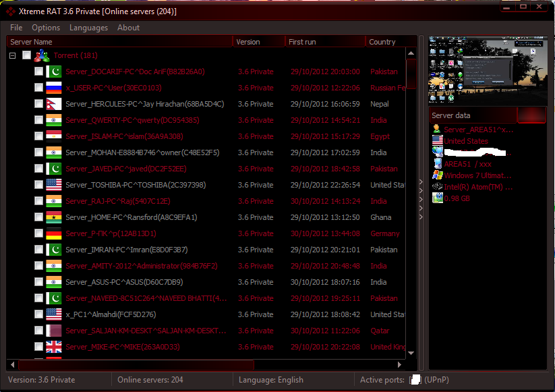Click the vertical scrollbar up arrow
Image resolution: width=555 pixels, height=392 pixels.
tap(411, 53)
